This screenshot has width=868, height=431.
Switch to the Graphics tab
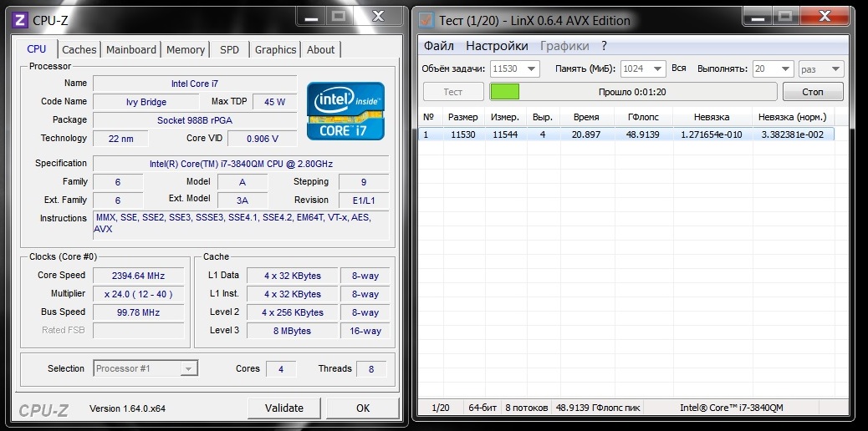click(x=275, y=50)
